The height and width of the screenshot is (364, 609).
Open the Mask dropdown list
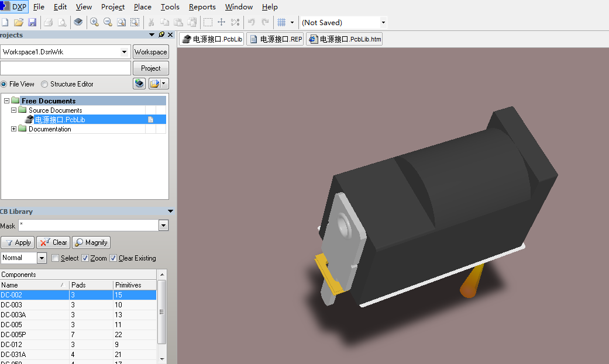pyautogui.click(x=164, y=226)
